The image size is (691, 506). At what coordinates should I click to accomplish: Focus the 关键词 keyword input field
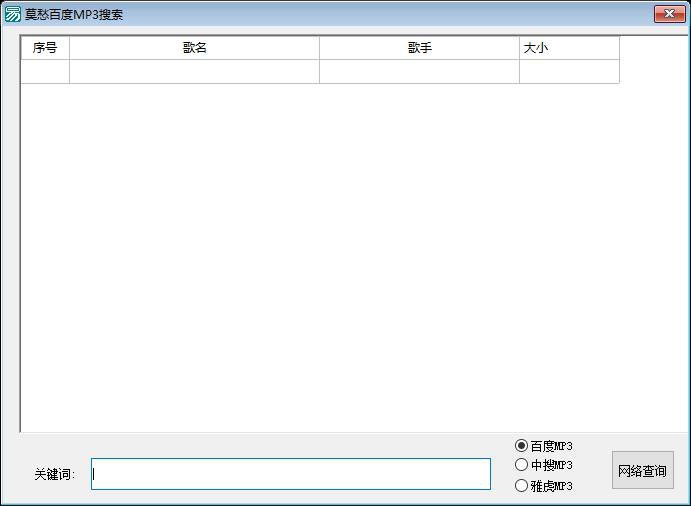pyautogui.click(x=290, y=474)
